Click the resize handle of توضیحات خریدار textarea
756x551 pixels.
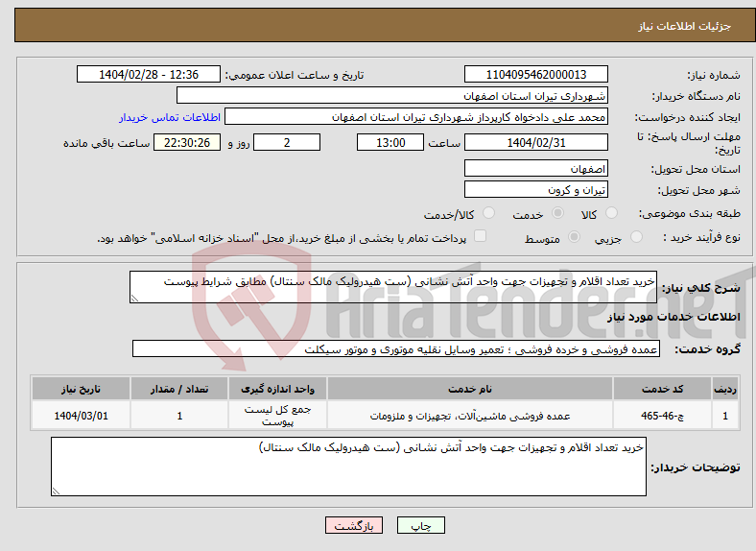click(56, 491)
